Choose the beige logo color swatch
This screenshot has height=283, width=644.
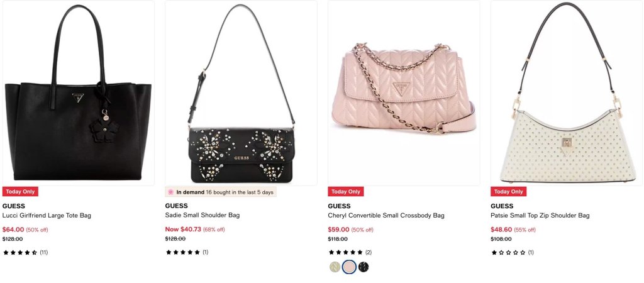[335, 267]
